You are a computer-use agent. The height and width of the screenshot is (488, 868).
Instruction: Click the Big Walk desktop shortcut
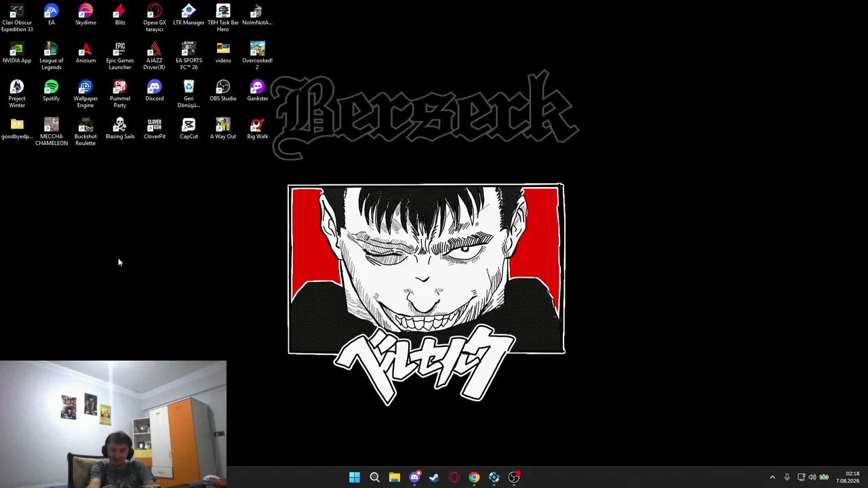pyautogui.click(x=258, y=129)
